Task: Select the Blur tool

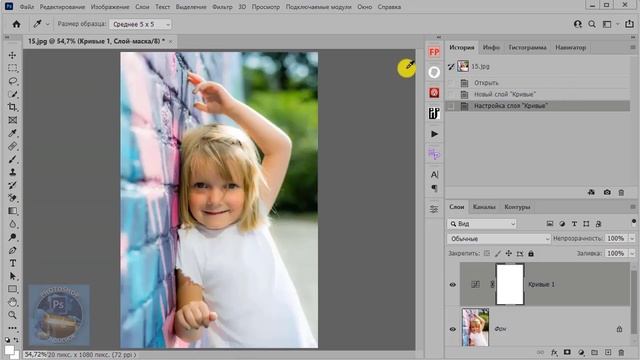Action: [12, 224]
